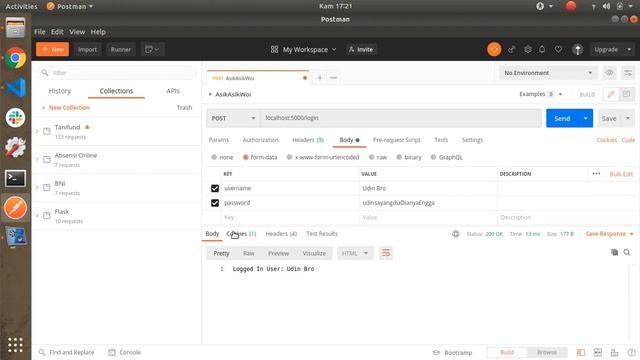Click the request URL field localhost:5000/login
This screenshot has width=640, height=360.
pos(401,118)
